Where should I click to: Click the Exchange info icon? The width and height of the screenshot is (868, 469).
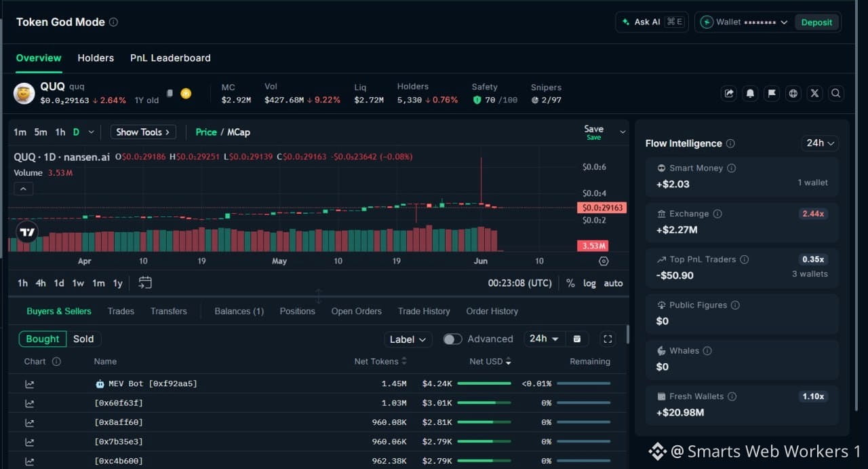point(717,213)
